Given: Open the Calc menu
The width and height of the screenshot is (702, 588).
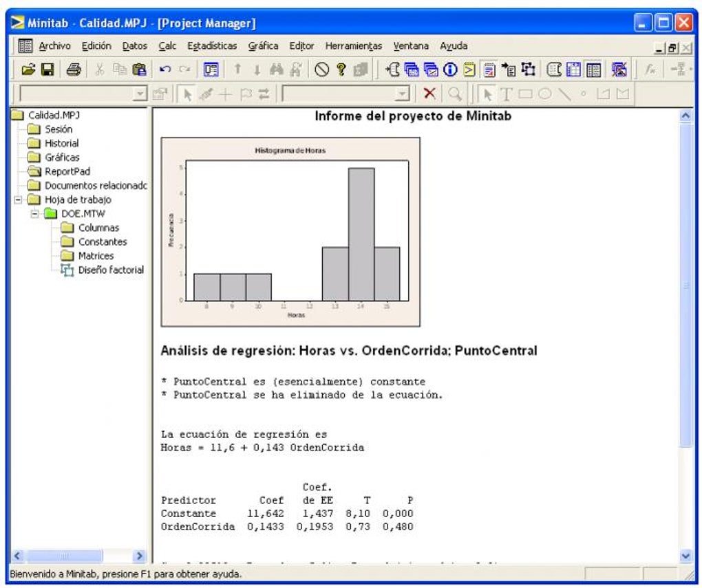Looking at the screenshot, I should click(x=167, y=46).
